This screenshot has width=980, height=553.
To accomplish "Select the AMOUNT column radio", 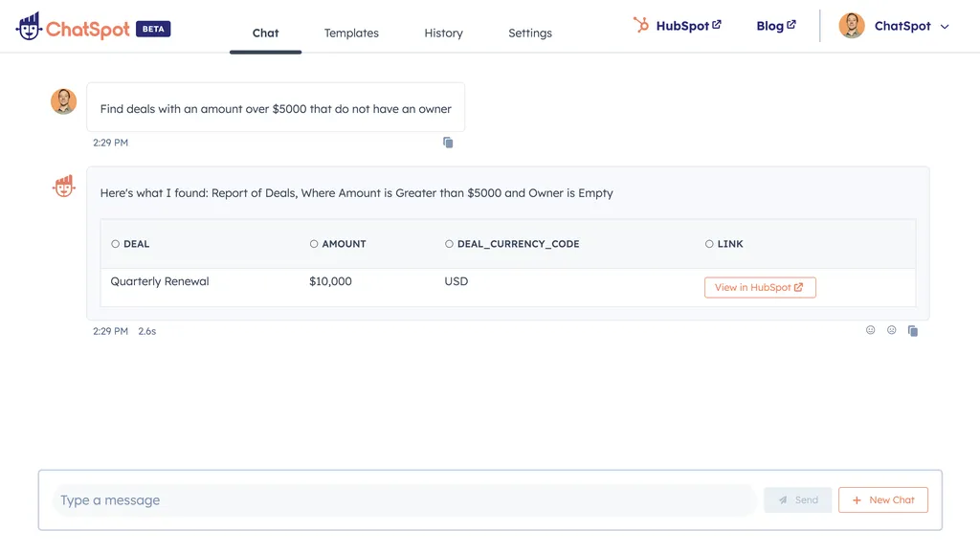I will (314, 244).
